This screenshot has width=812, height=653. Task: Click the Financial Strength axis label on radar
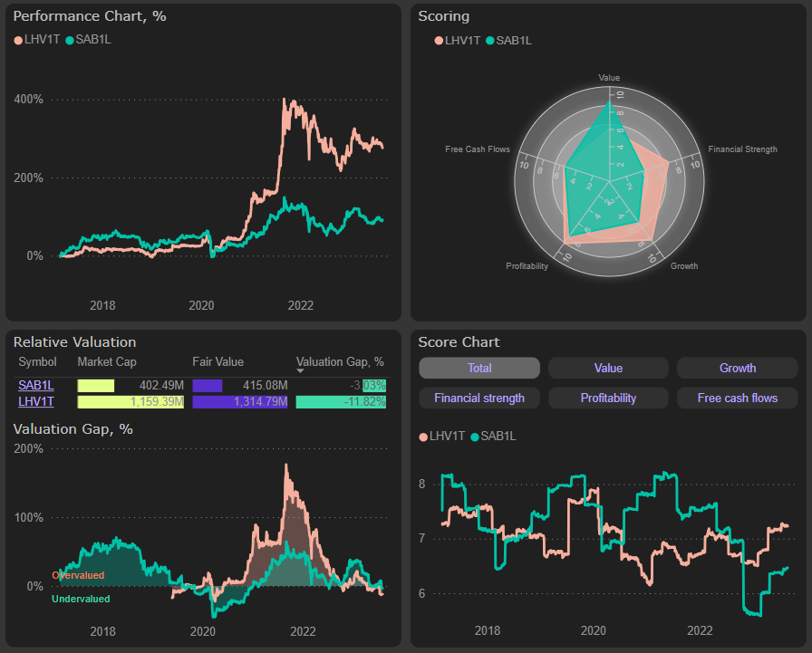coord(742,149)
